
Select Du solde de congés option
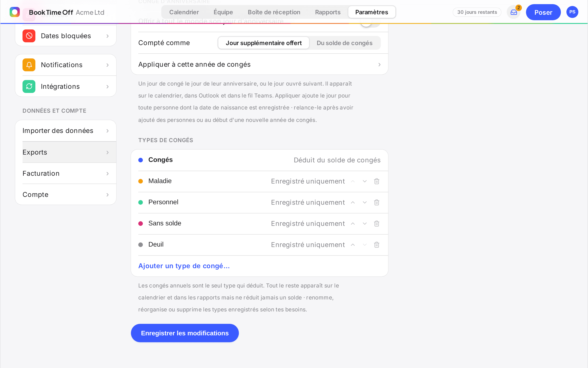[x=345, y=43]
